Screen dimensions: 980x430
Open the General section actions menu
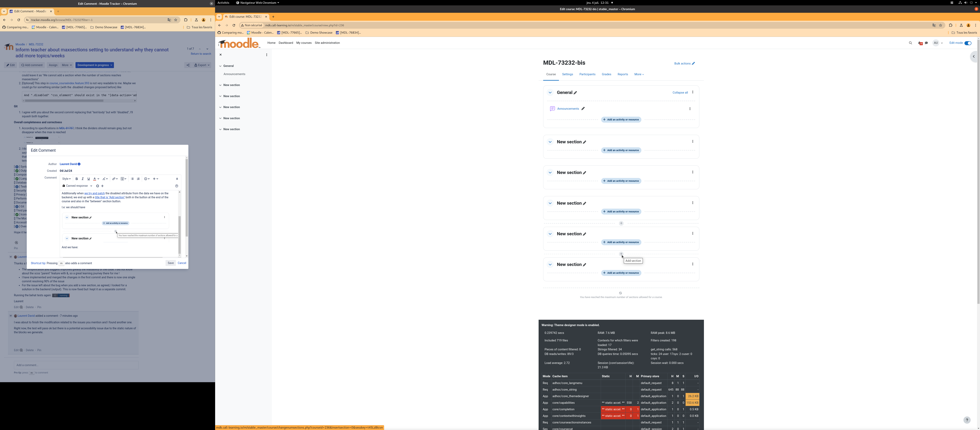tap(693, 92)
